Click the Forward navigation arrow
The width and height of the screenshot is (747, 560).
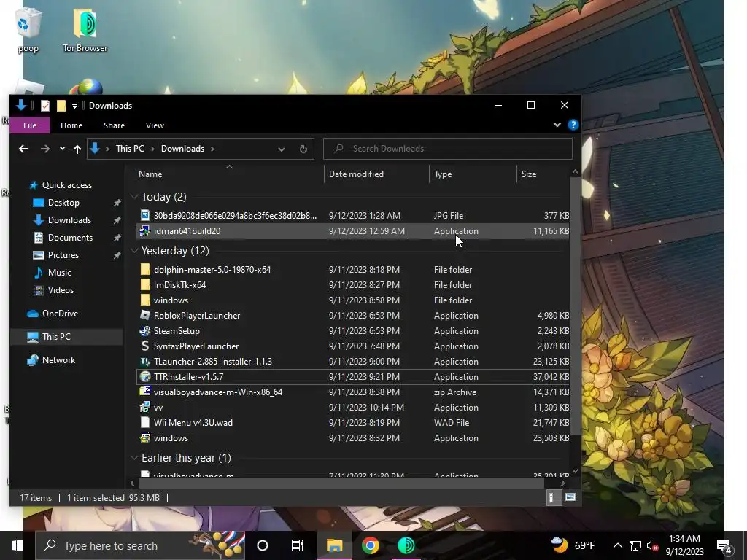point(44,149)
